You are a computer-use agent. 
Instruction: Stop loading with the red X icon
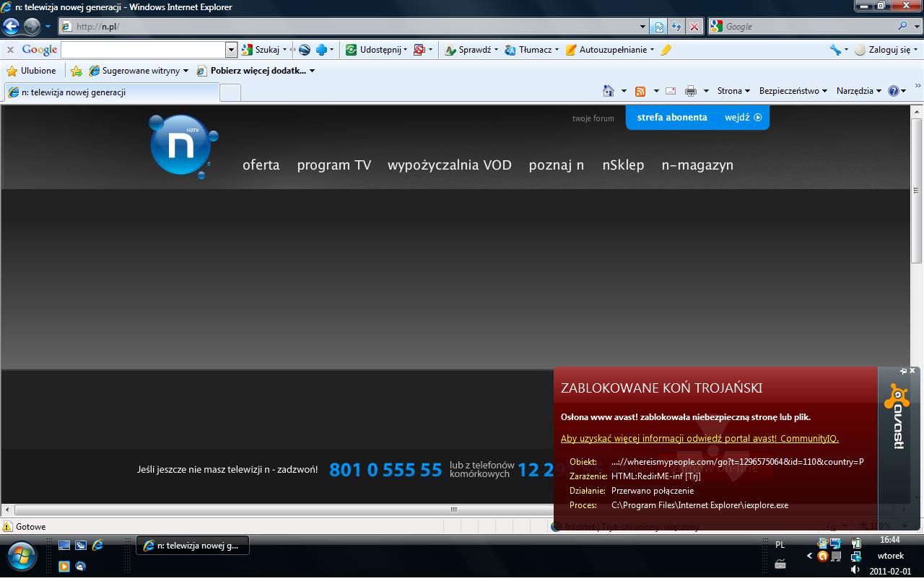click(694, 27)
